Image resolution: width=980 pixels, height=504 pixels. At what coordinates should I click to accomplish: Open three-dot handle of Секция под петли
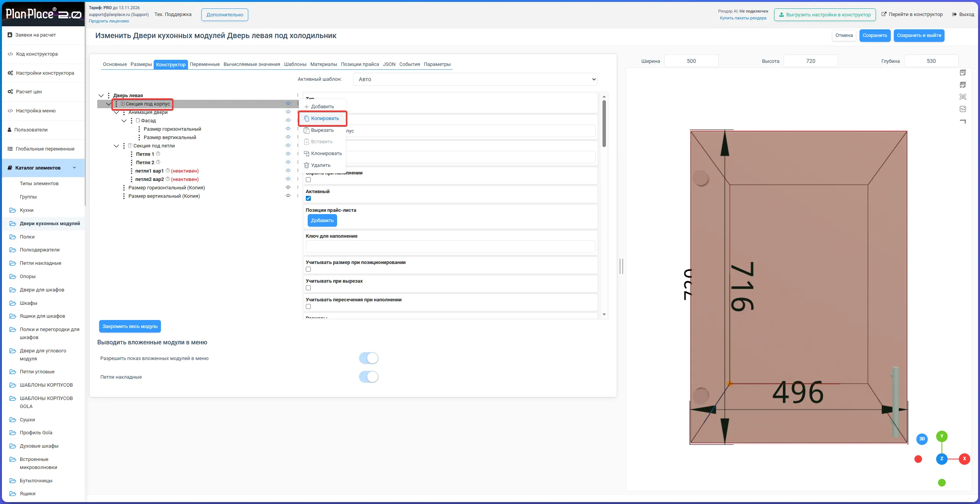coord(124,146)
